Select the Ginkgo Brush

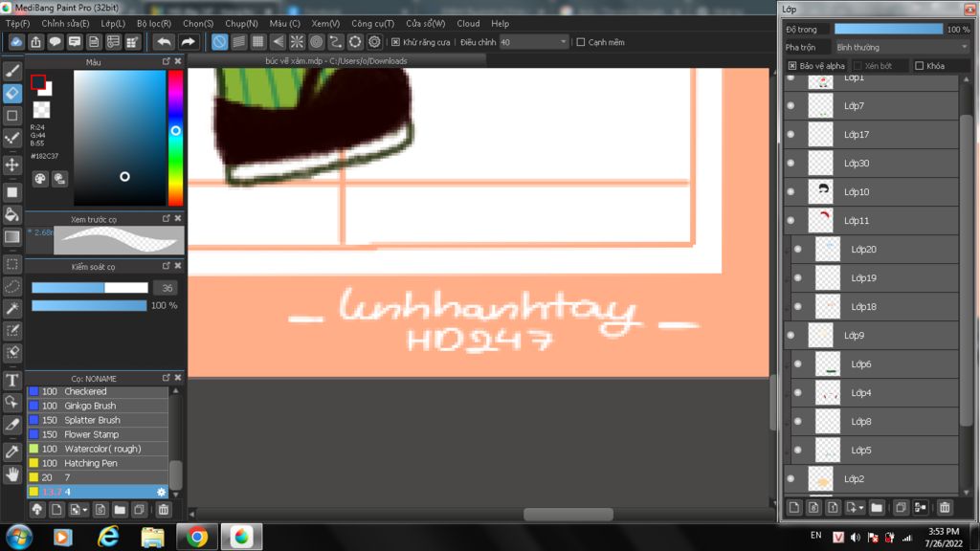[98, 406]
